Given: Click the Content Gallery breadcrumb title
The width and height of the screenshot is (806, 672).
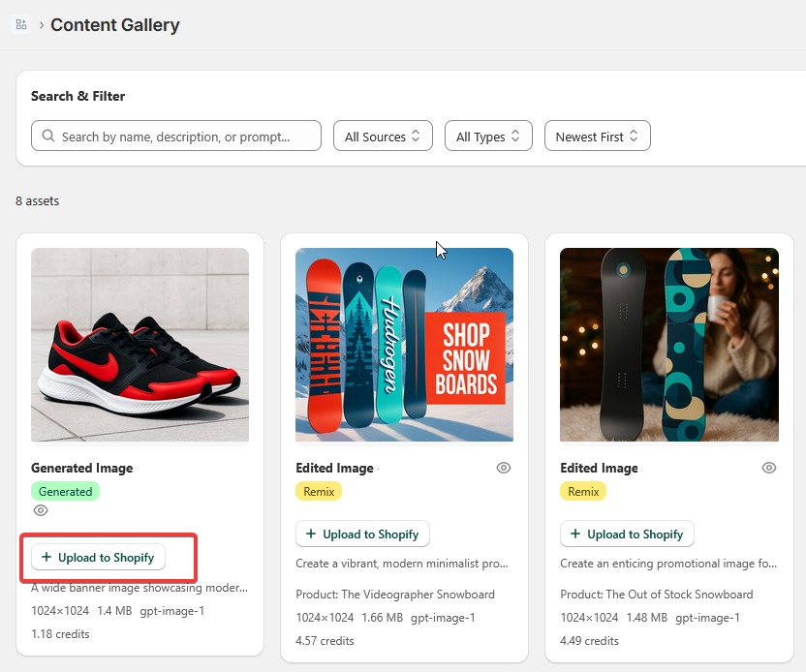Looking at the screenshot, I should 115,25.
